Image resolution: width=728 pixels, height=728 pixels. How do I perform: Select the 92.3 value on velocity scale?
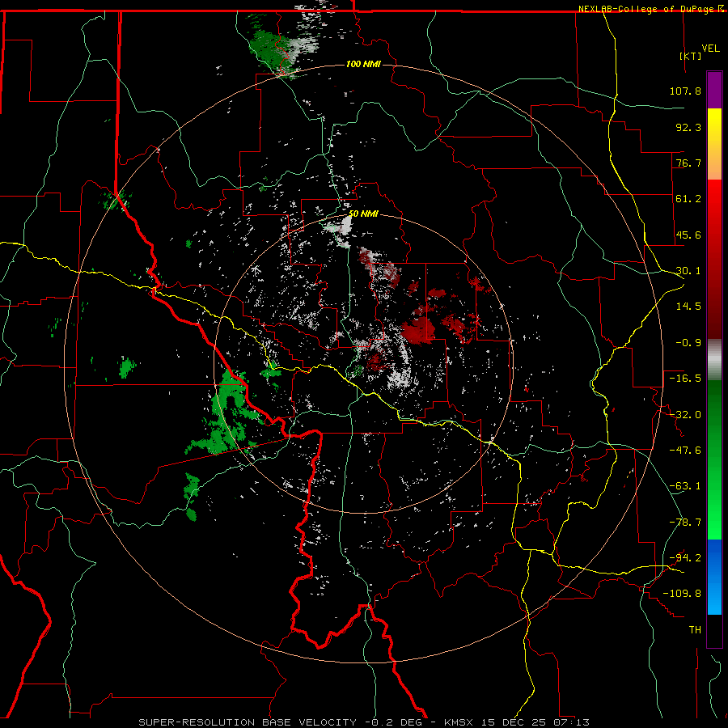(688, 127)
